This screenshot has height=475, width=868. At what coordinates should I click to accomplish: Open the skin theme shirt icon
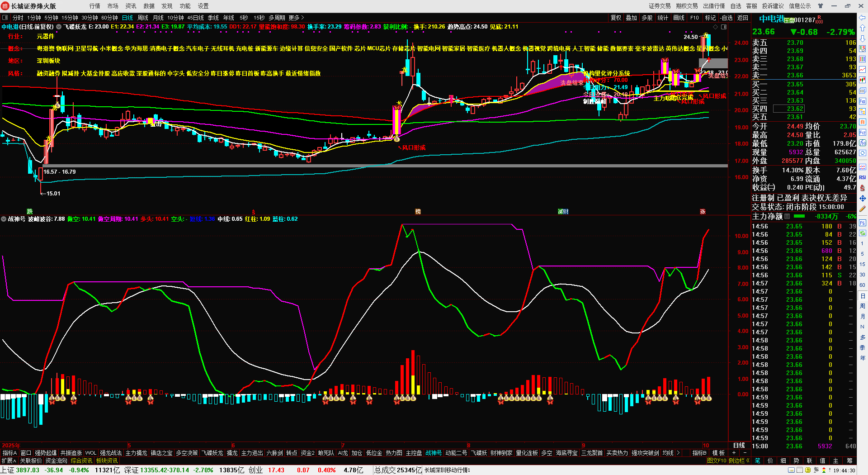point(821,6)
